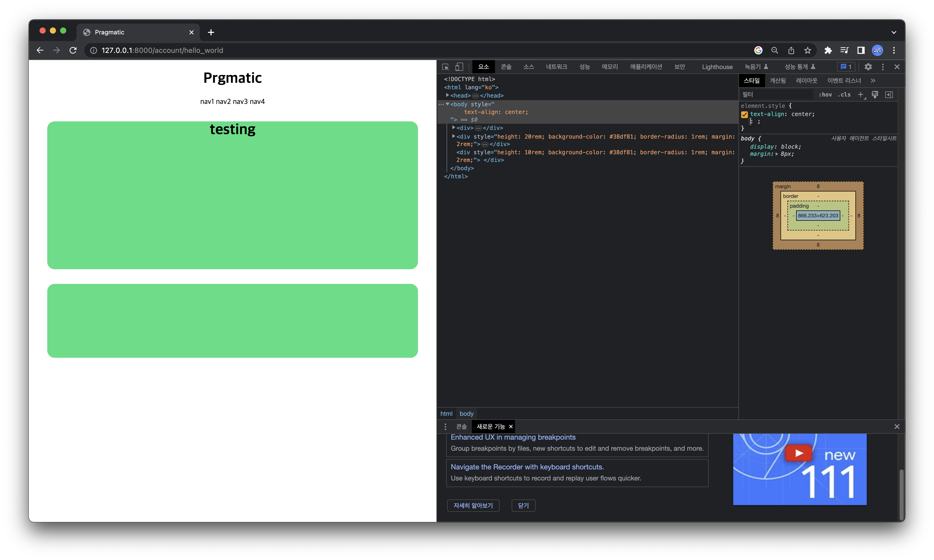
Task: Click the new style rule plus icon
Action: (x=860, y=95)
